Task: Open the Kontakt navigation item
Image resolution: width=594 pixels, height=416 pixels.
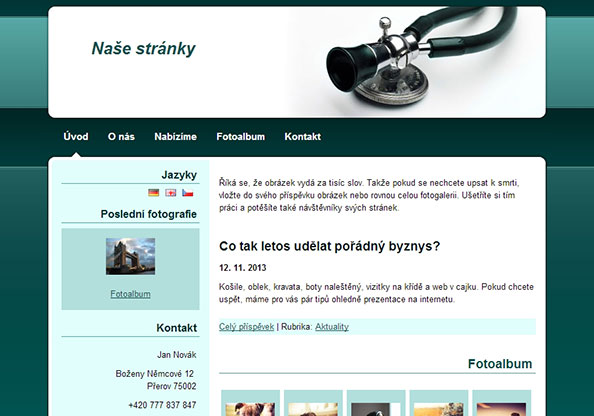Action: point(303,136)
